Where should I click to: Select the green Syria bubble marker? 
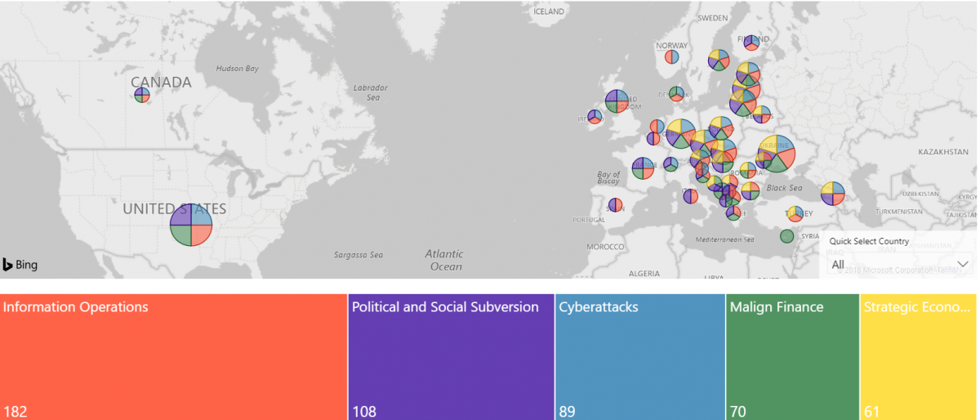click(786, 236)
